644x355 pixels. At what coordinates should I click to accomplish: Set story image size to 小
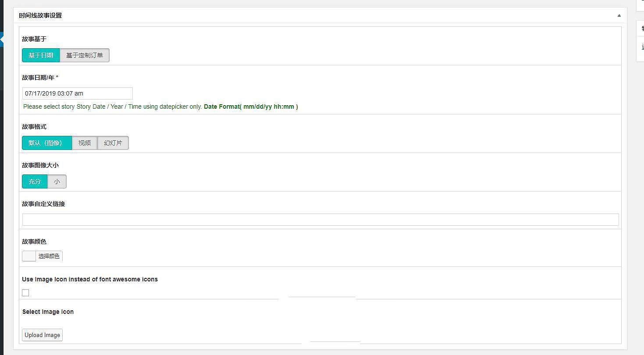click(57, 181)
